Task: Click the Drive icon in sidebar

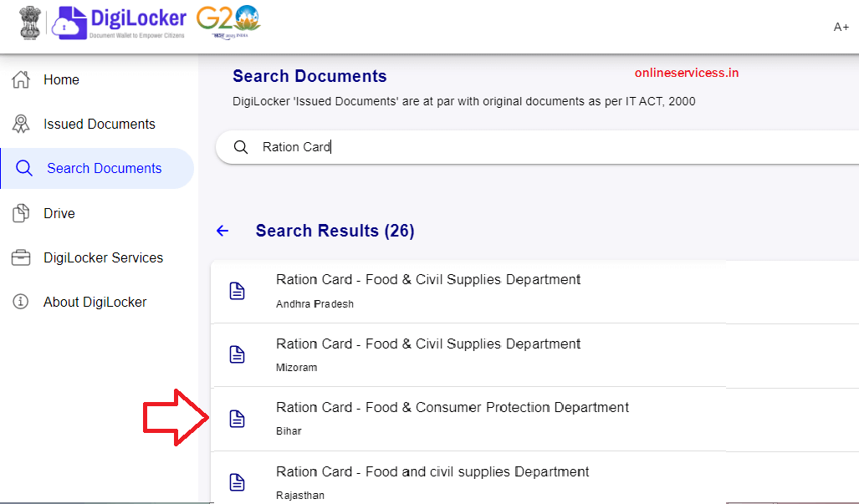Action: click(x=20, y=213)
